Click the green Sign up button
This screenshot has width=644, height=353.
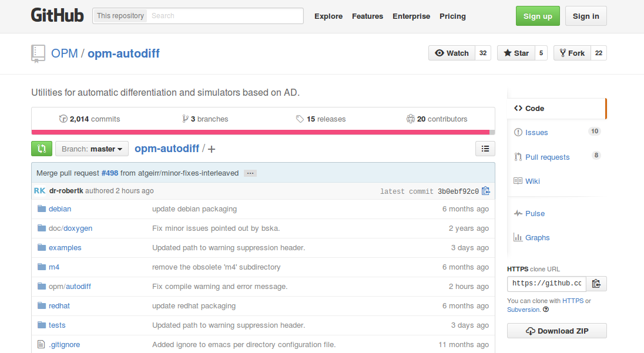coord(538,16)
